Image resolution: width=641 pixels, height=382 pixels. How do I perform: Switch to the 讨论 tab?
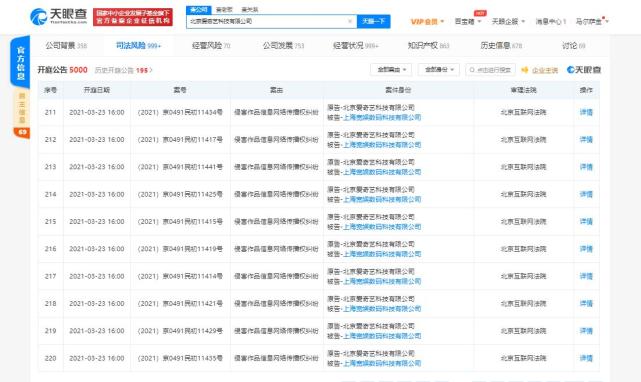coord(574,45)
